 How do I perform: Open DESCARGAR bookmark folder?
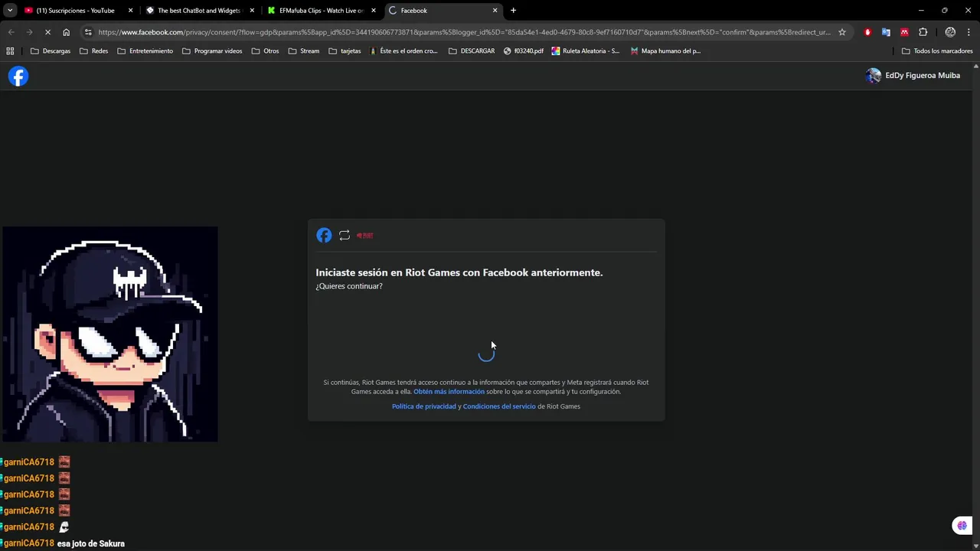(472, 51)
